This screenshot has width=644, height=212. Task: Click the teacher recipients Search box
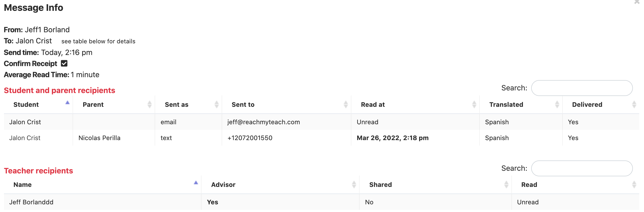(582, 168)
